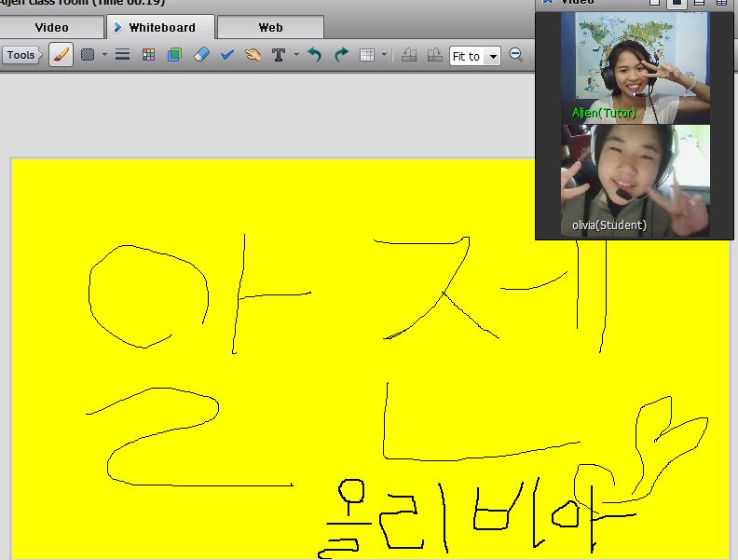Click the fill pattern tool icon
The width and height of the screenshot is (738, 560).
point(88,55)
